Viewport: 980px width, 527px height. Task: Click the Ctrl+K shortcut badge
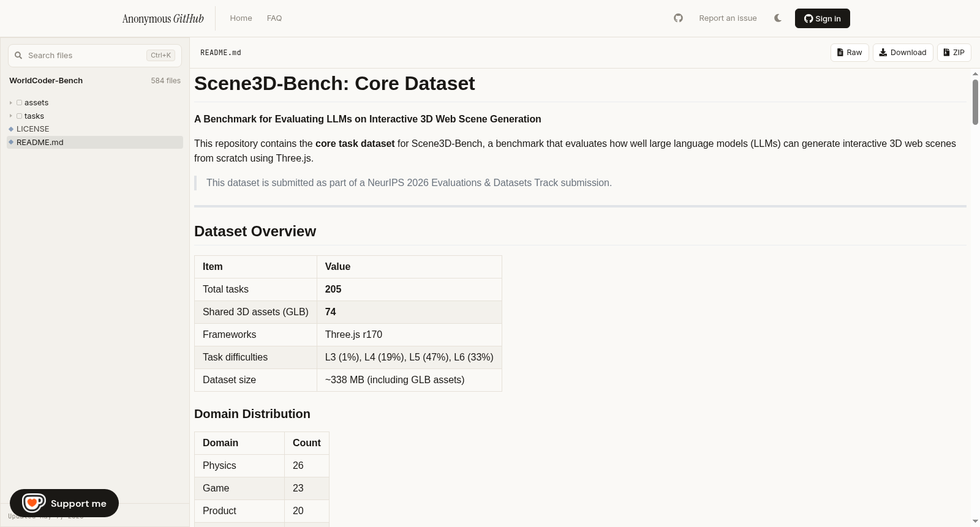tap(161, 55)
